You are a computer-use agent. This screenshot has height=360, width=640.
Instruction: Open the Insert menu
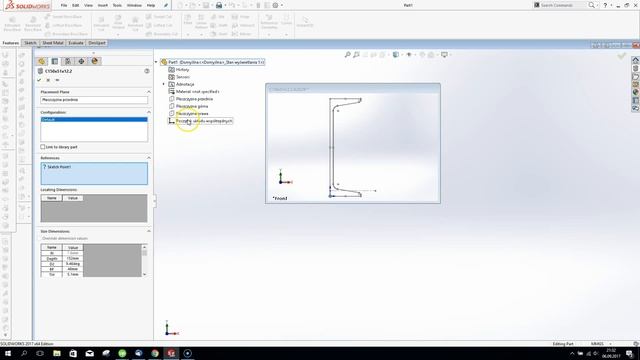point(103,5)
